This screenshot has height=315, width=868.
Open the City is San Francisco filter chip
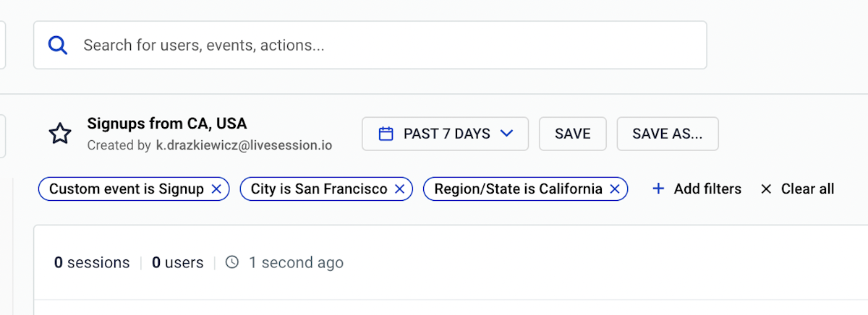click(318, 189)
